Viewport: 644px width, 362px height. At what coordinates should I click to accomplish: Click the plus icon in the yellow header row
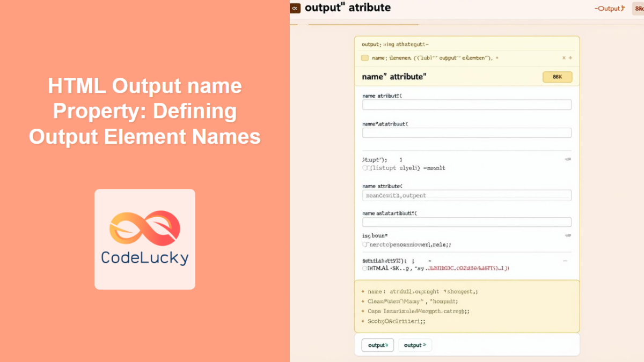pyautogui.click(x=570, y=58)
